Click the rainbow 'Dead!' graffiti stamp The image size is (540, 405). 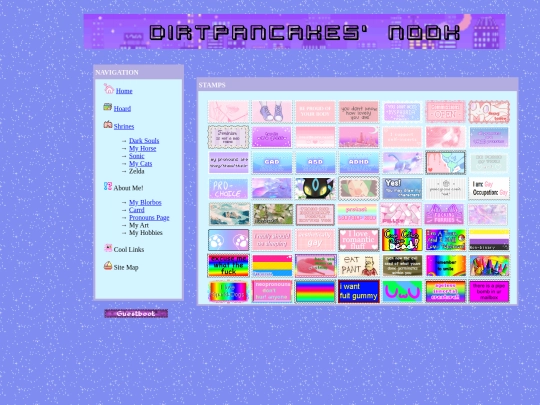(402, 240)
